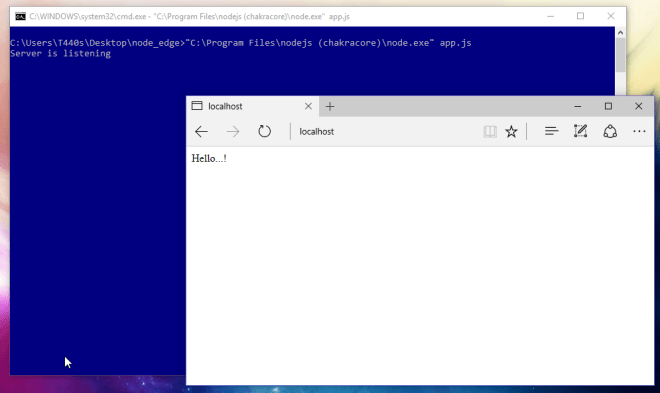Close the Edge browser window
Viewport: 660px width, 393px height.
point(639,106)
